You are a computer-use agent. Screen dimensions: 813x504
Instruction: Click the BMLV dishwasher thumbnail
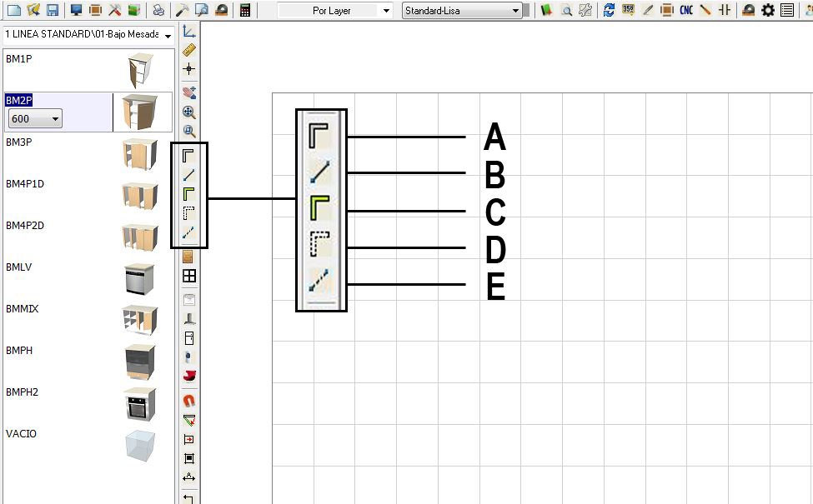[x=140, y=279]
